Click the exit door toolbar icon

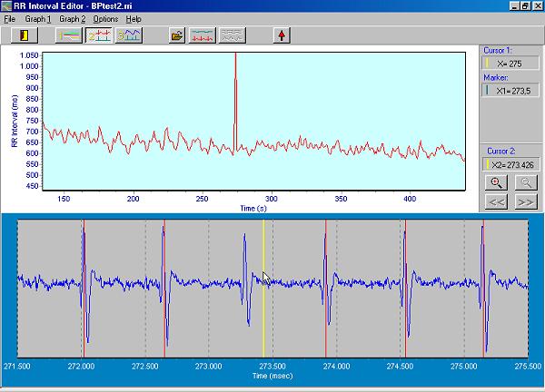point(23,35)
